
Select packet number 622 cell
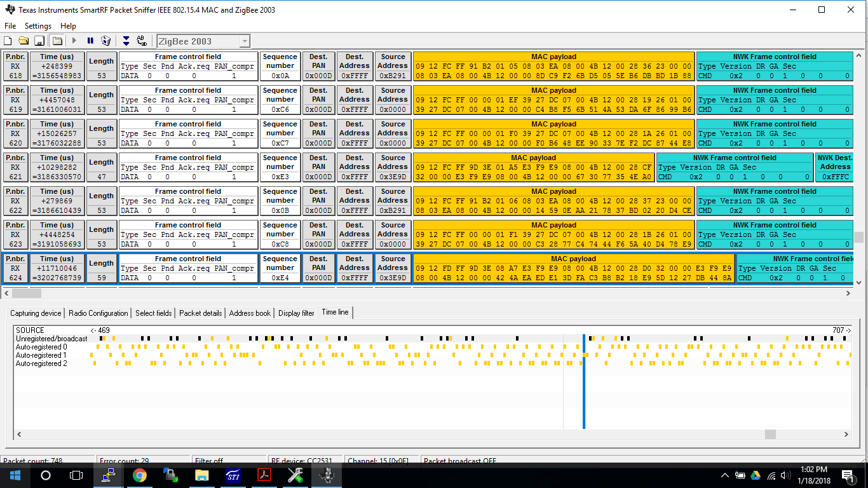[x=16, y=201]
